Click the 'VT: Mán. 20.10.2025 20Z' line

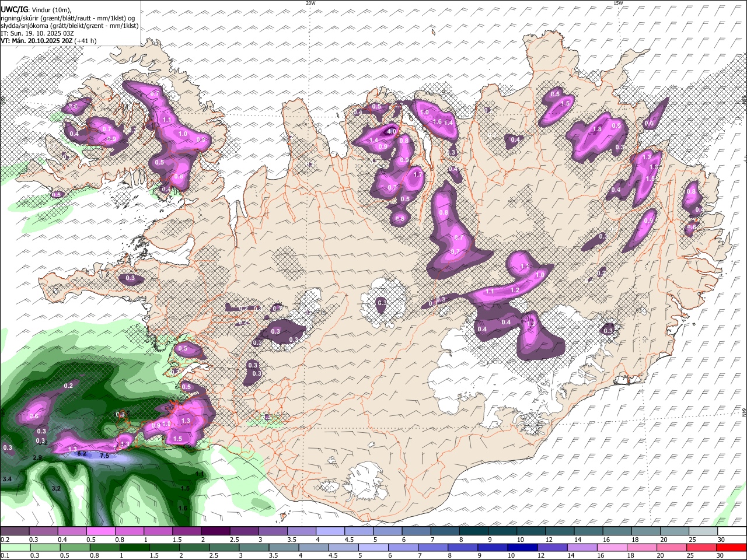tap(37, 41)
